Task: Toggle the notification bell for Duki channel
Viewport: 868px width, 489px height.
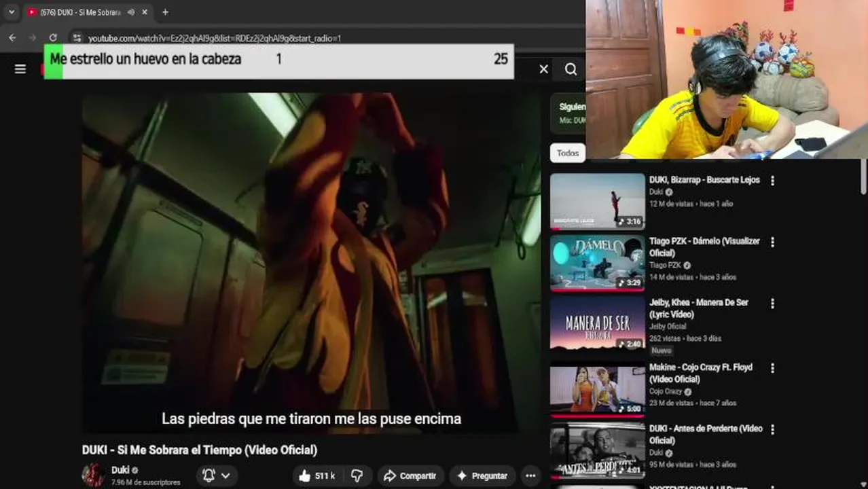Action: [209, 476]
